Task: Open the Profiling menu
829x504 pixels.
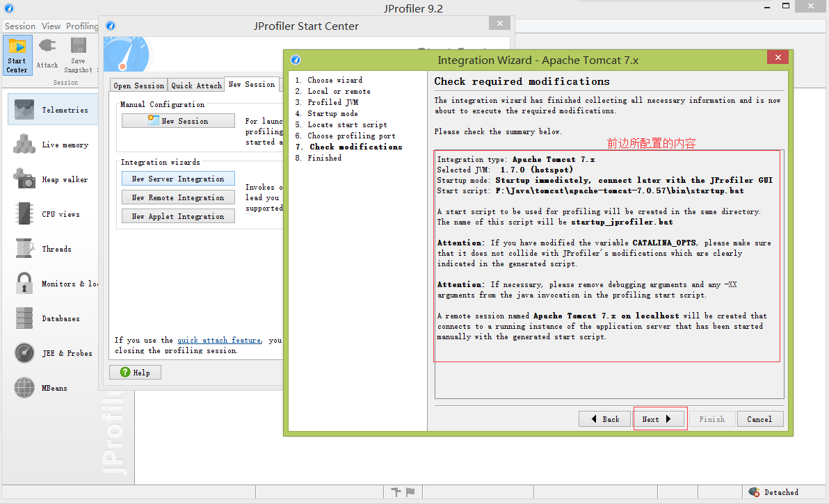Action: 82,26
